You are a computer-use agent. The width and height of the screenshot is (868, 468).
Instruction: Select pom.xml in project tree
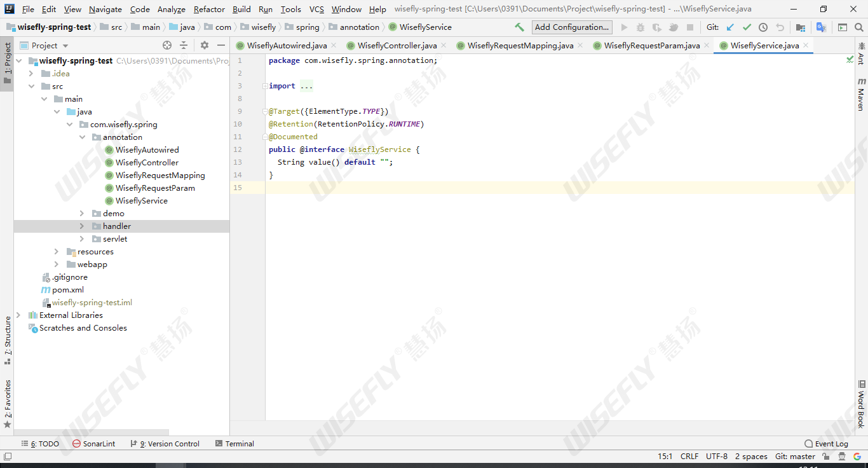point(67,290)
